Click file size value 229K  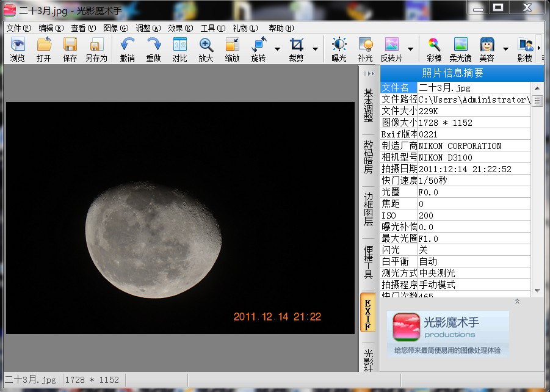(x=429, y=111)
